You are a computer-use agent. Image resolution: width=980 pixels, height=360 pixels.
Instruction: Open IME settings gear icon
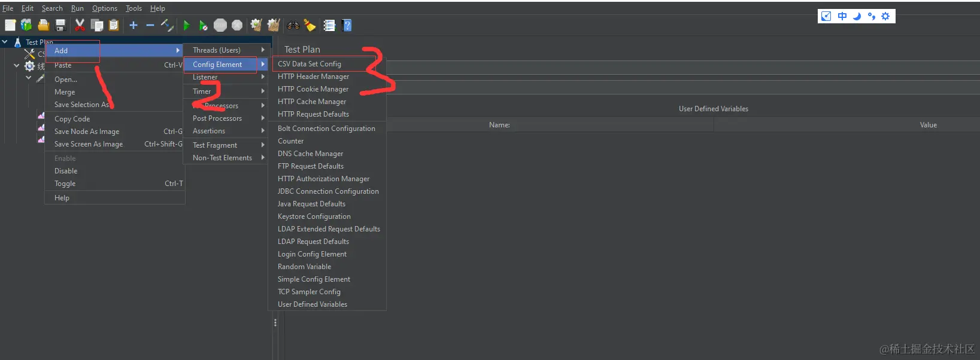pos(885,16)
